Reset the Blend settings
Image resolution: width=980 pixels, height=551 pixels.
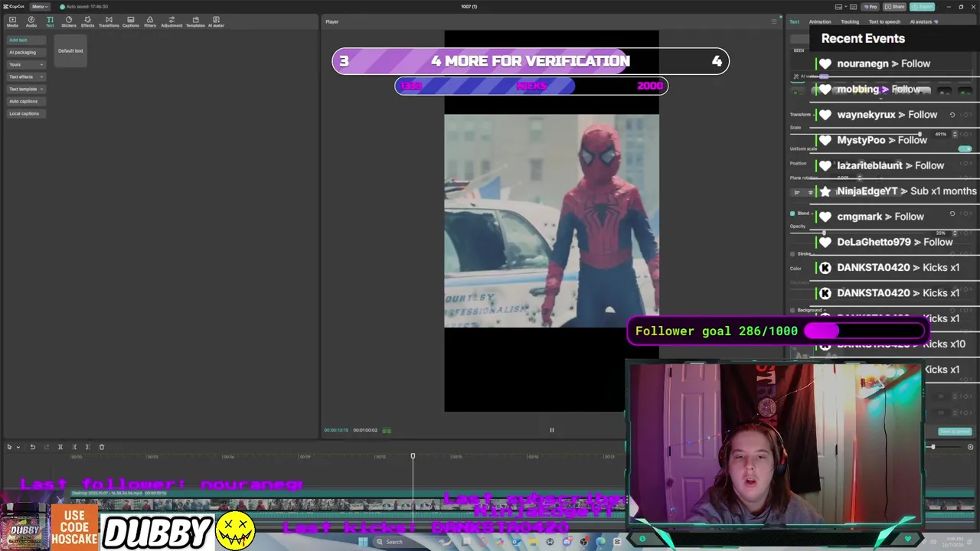[952, 214]
